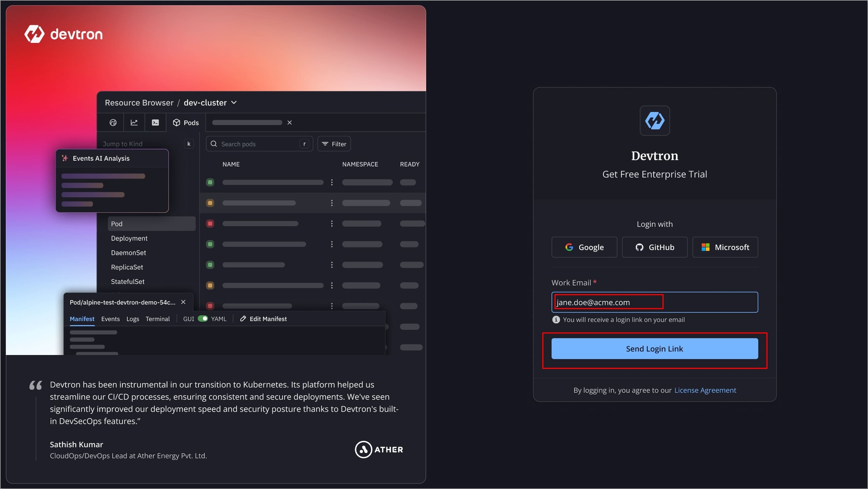Click the Events AI Analysis sparkle icon
The width and height of the screenshot is (868, 489).
pos(65,158)
